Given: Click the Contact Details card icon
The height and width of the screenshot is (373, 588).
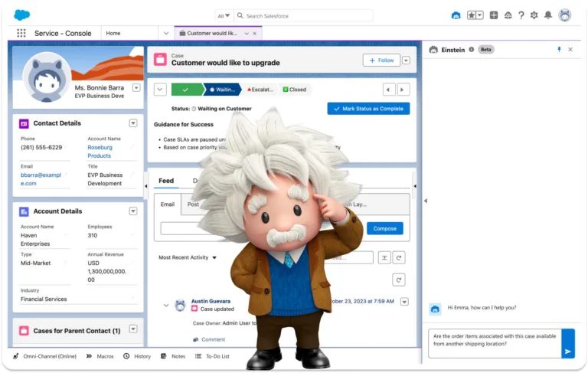Looking at the screenshot, I should 24,123.
